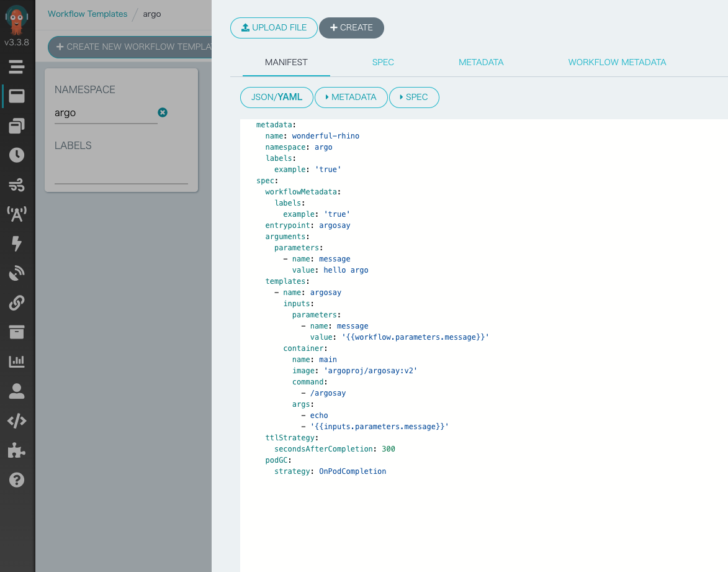Open Plugins puzzle piece icon
This screenshot has height=572, width=728.
pos(17,450)
